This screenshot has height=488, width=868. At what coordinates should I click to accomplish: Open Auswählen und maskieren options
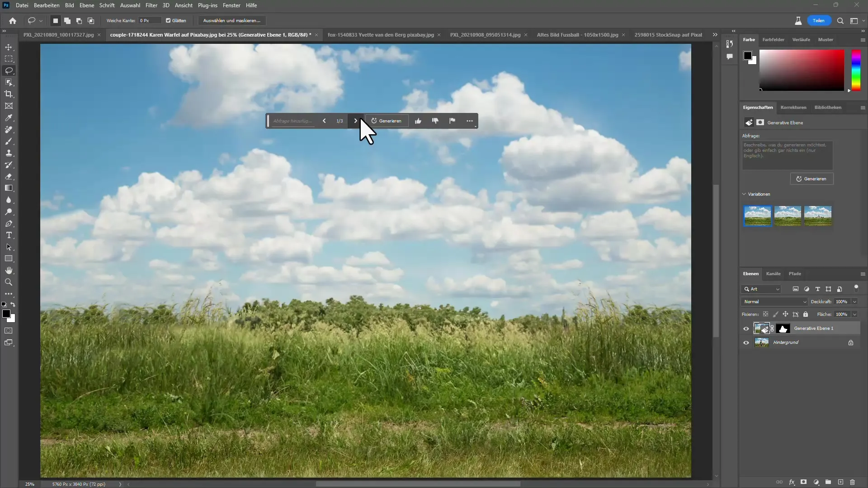232,20
